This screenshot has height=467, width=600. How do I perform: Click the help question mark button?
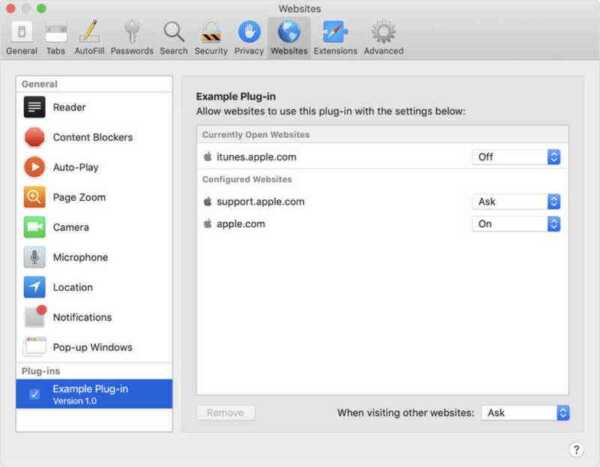pyautogui.click(x=576, y=449)
